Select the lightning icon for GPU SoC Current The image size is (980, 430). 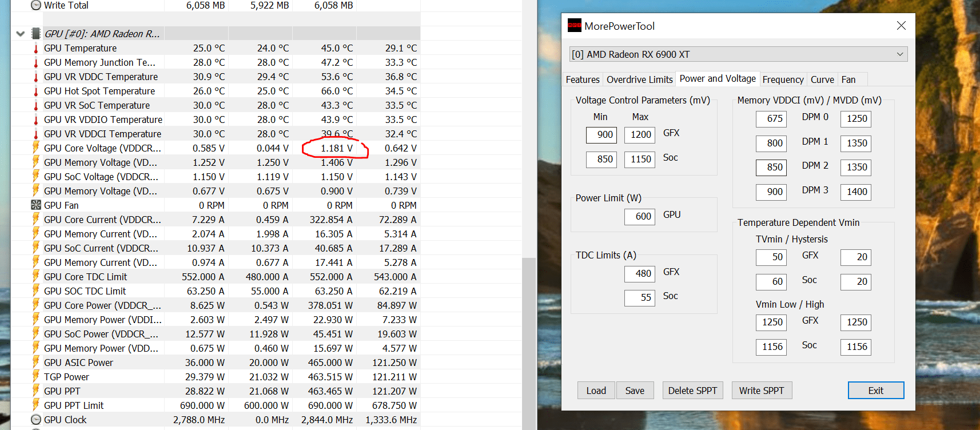pos(36,248)
